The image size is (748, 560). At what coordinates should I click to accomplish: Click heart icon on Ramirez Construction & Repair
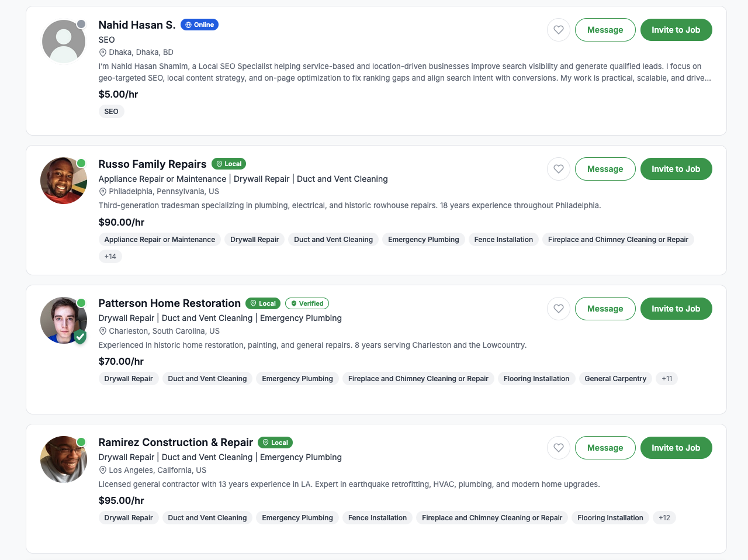tap(559, 448)
